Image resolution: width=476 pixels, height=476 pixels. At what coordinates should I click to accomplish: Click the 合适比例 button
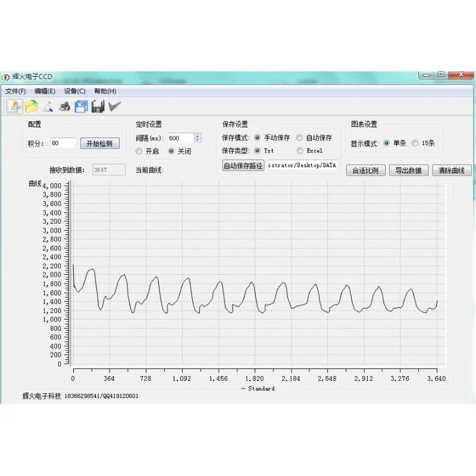coord(366,170)
